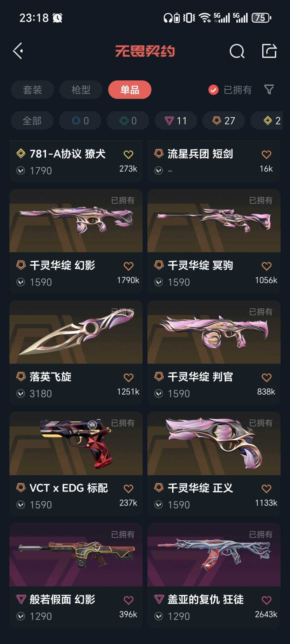The height and width of the screenshot is (644, 290).
Task: Select yellow diamond tier filter 2
Action: tap(269, 121)
